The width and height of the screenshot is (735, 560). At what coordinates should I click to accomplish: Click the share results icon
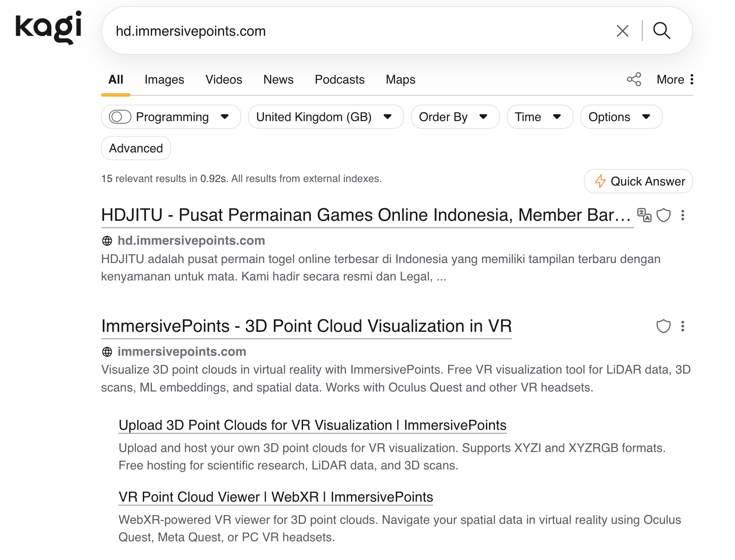click(x=634, y=79)
